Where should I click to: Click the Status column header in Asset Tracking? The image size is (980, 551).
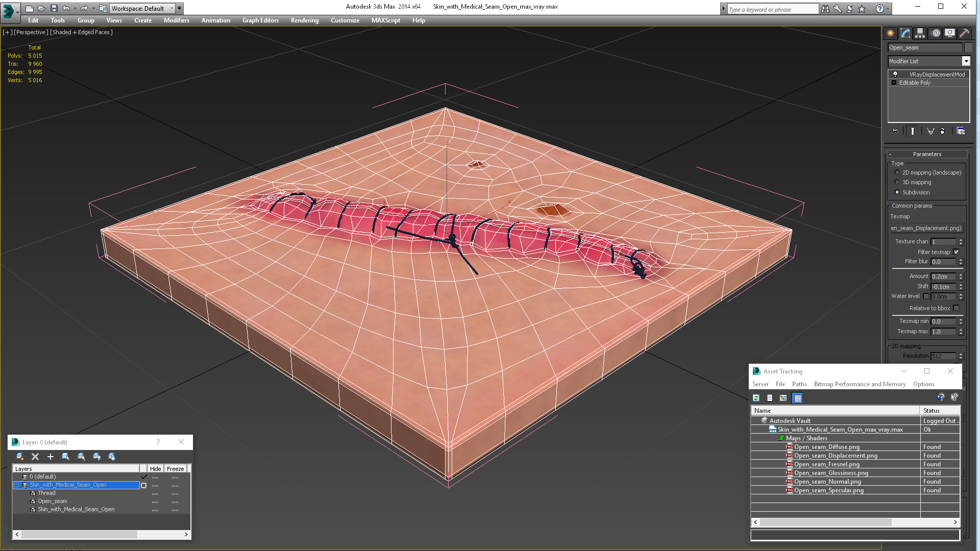coord(940,411)
